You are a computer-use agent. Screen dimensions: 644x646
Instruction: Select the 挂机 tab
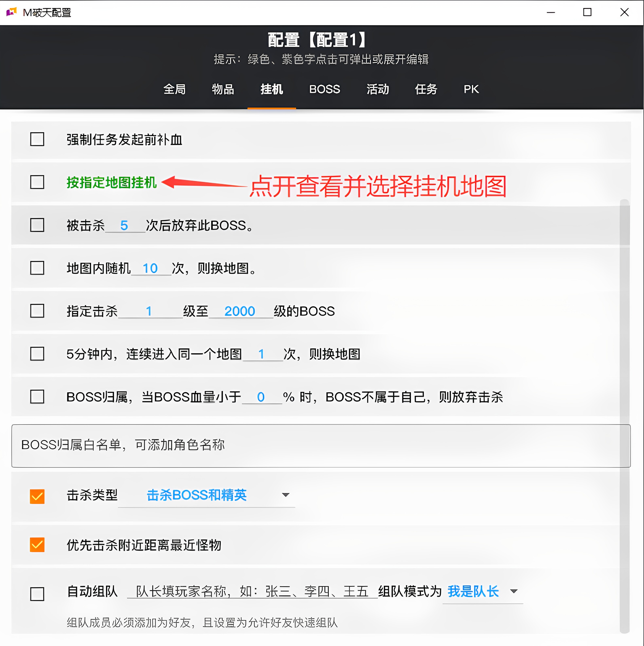pos(272,89)
